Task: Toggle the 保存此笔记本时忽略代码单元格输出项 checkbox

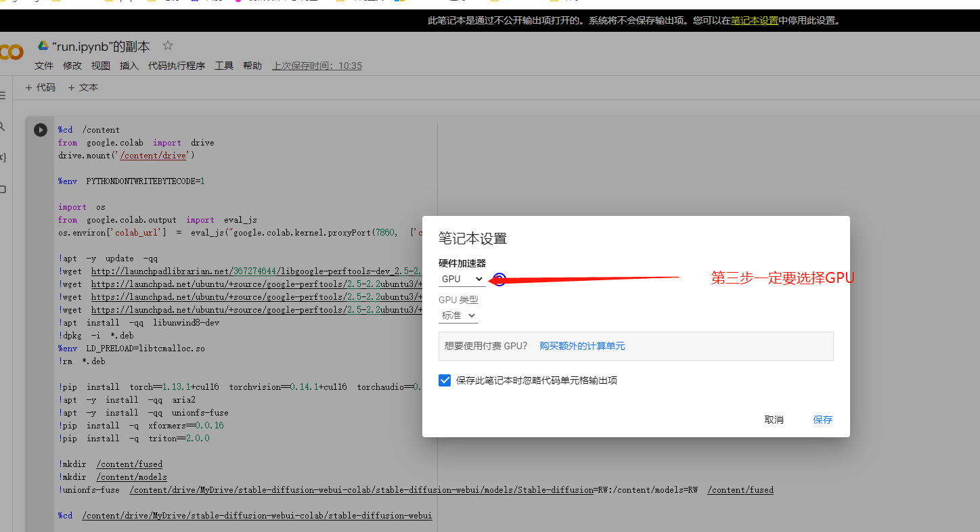Action: [x=445, y=380]
